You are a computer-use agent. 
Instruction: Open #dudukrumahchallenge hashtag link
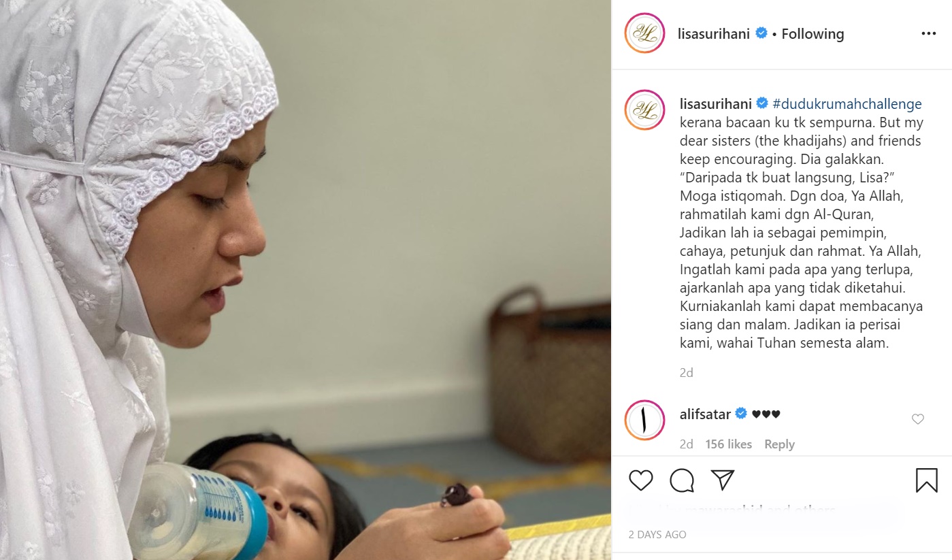847,104
